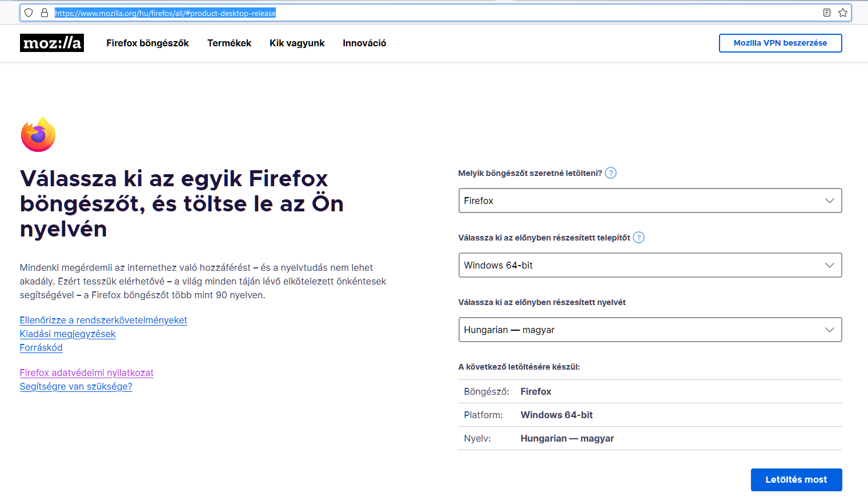Open the browser selection dropdown showing Firefox

coord(650,201)
